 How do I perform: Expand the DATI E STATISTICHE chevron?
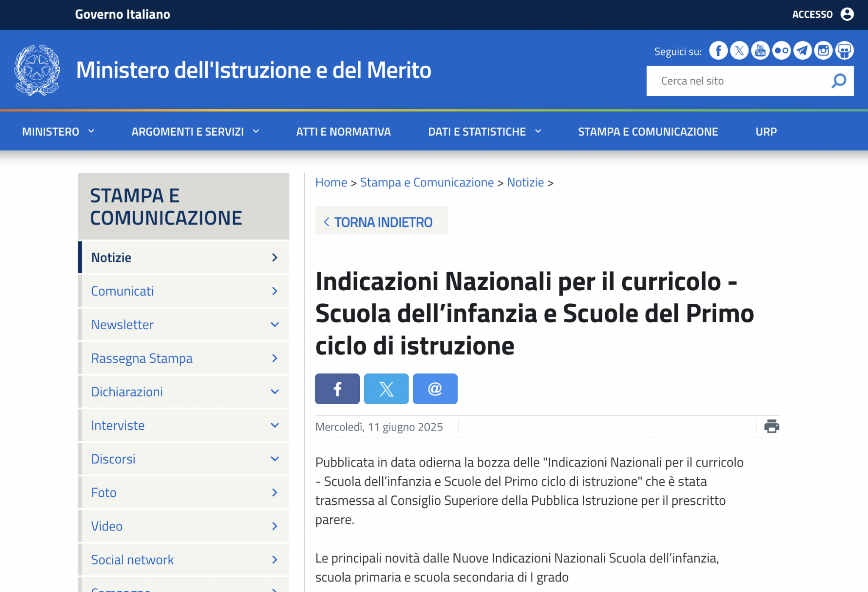click(538, 131)
